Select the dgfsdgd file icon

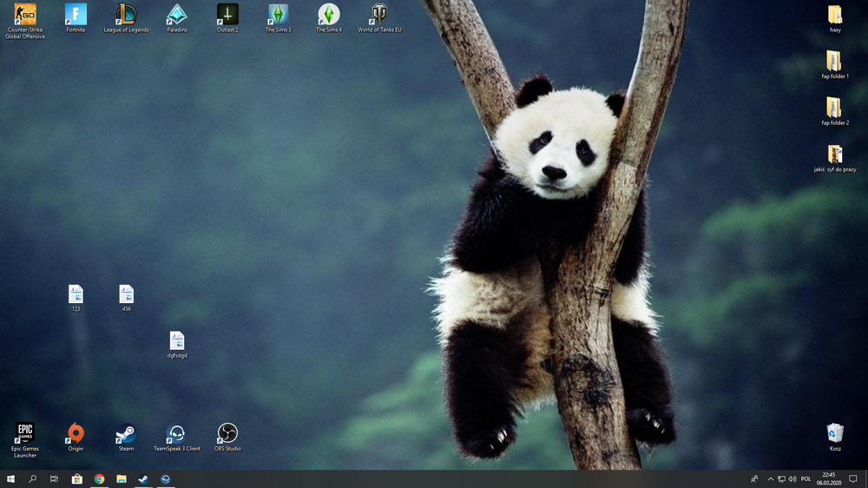click(x=177, y=345)
